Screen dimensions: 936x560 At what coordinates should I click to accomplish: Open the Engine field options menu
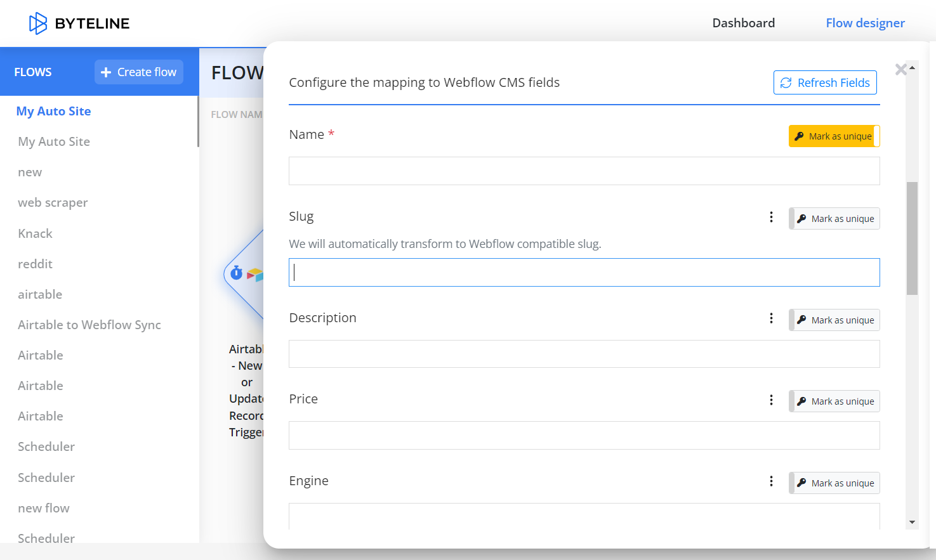point(771,481)
